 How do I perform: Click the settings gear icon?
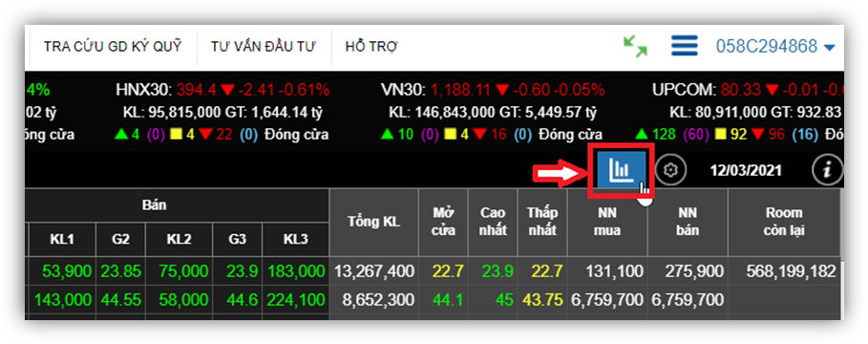coord(671,170)
